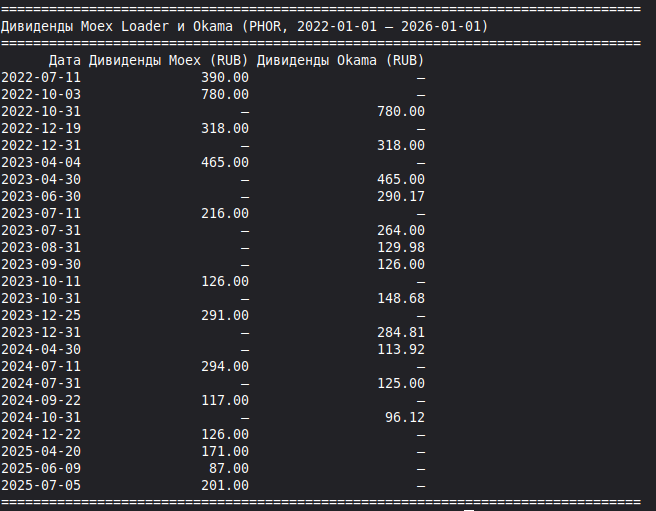
Task: Click the 216.00 Moex dividend value
Action: click(x=224, y=213)
